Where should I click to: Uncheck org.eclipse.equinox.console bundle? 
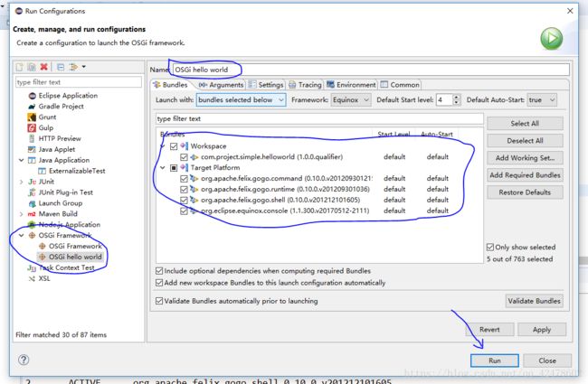(184, 211)
